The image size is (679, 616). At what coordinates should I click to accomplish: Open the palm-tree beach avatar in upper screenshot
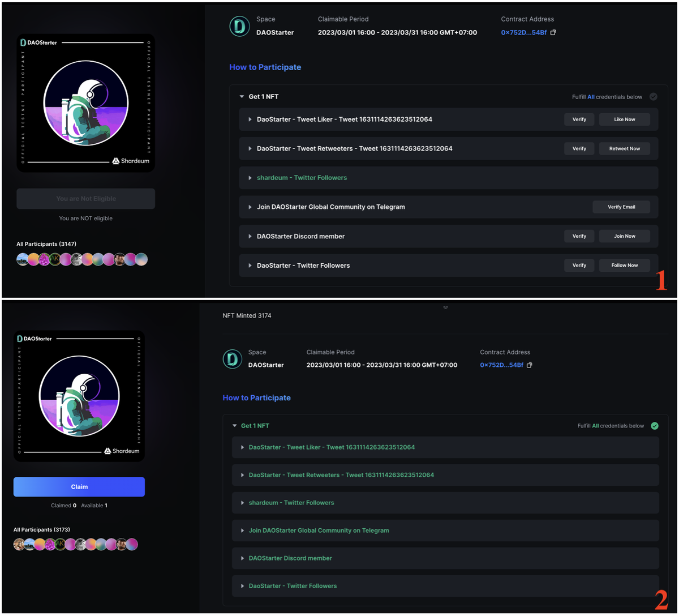pyautogui.click(x=23, y=259)
